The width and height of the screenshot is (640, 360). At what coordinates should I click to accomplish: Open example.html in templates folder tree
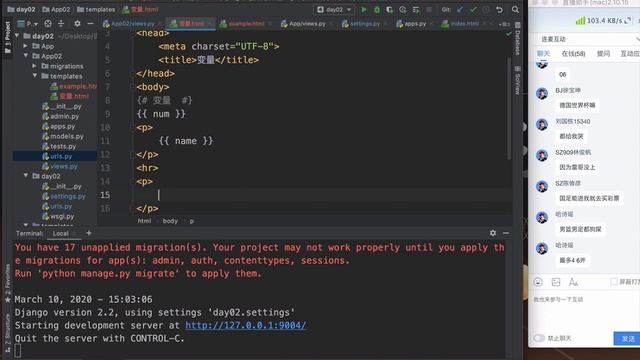click(x=73, y=86)
